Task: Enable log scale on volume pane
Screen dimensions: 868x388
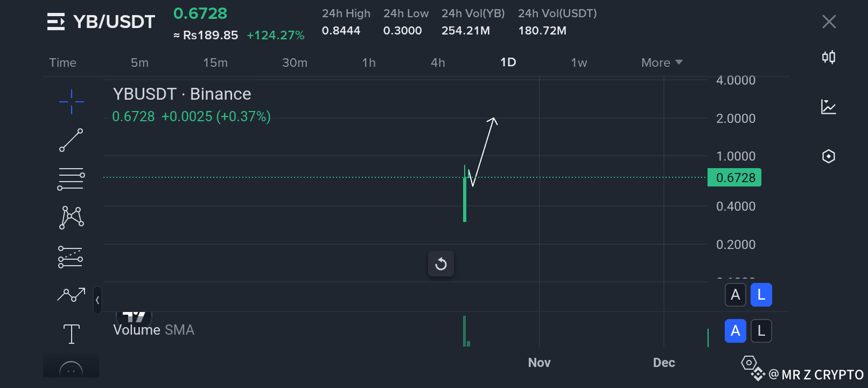Action: (761, 331)
